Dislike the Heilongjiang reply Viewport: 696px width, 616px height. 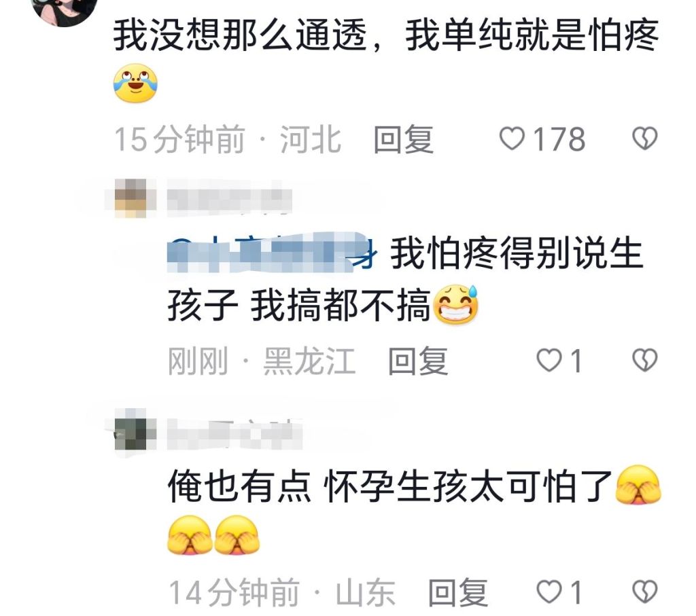point(644,360)
